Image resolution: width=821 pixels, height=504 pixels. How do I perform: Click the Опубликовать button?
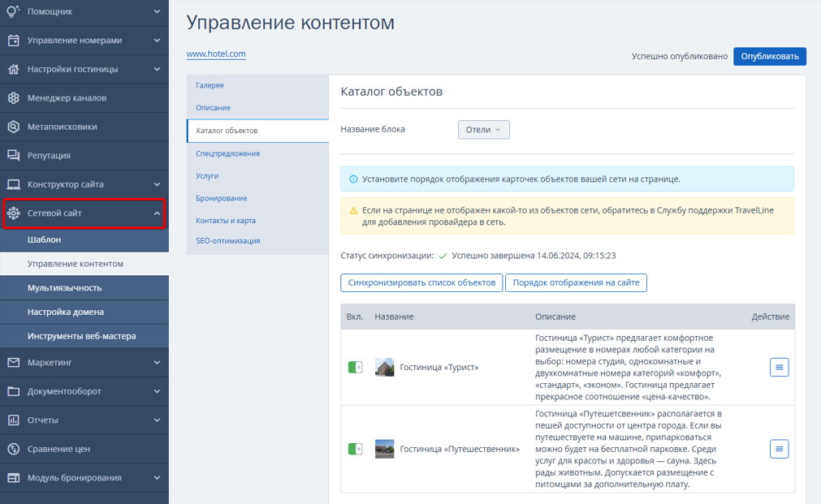[x=770, y=57]
